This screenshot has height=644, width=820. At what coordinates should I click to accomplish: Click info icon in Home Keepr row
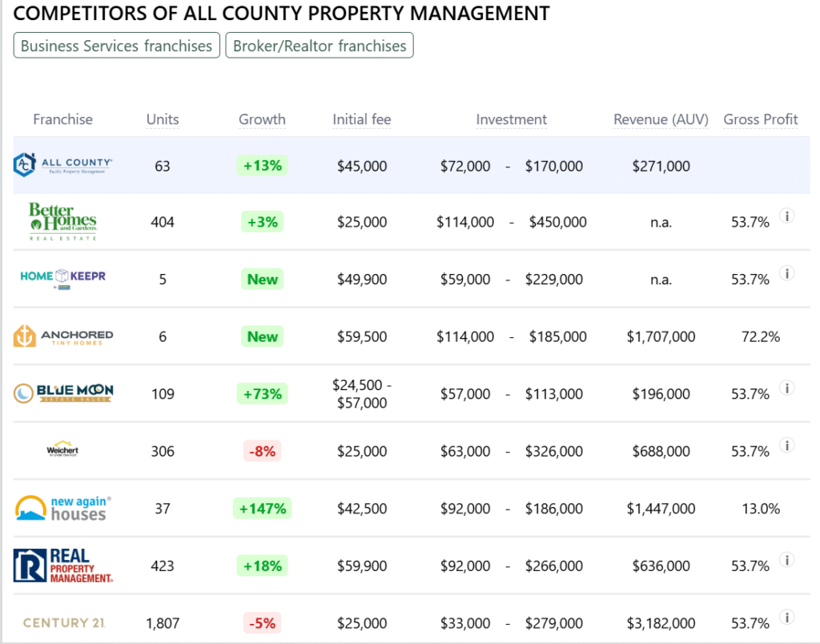pos(786,273)
